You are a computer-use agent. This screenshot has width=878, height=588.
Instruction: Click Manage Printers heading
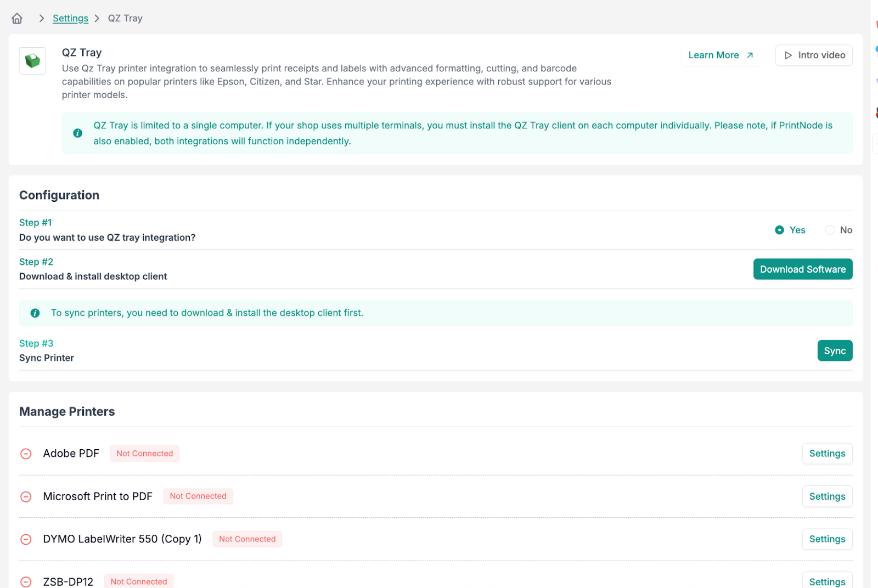[67, 411]
